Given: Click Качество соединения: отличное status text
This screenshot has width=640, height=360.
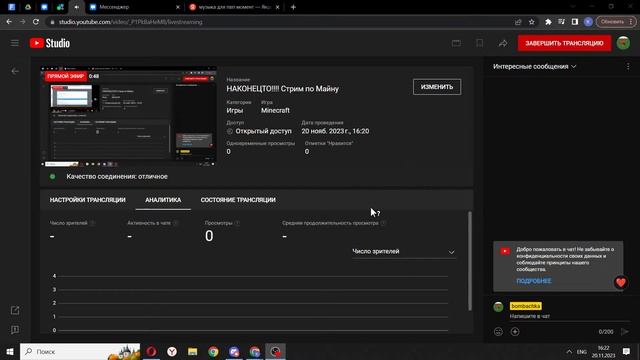Looking at the screenshot, I should tap(117, 176).
